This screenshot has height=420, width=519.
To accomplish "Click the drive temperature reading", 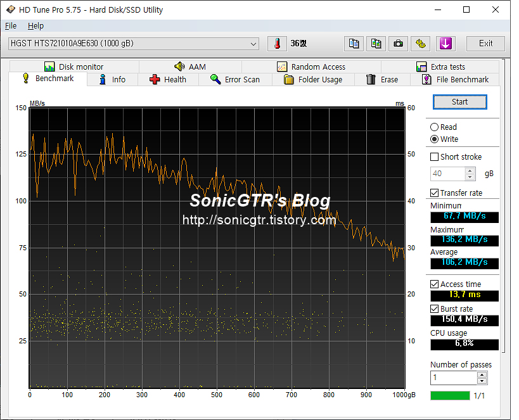I will (x=298, y=44).
